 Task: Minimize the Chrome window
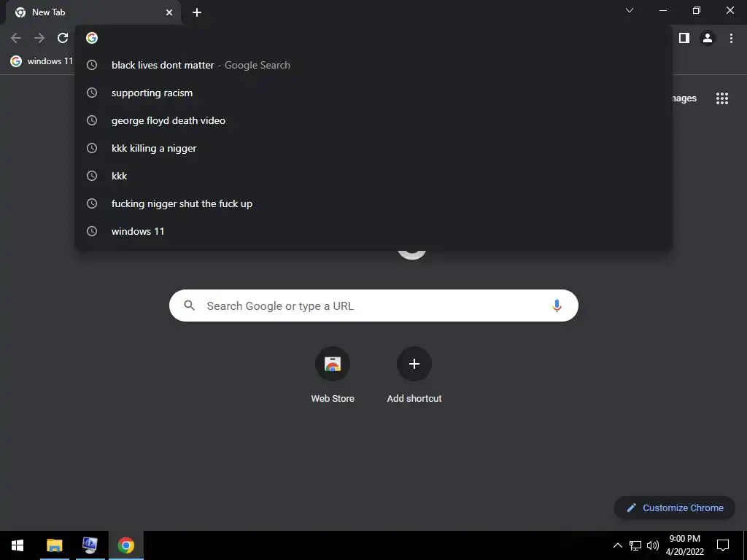(663, 10)
